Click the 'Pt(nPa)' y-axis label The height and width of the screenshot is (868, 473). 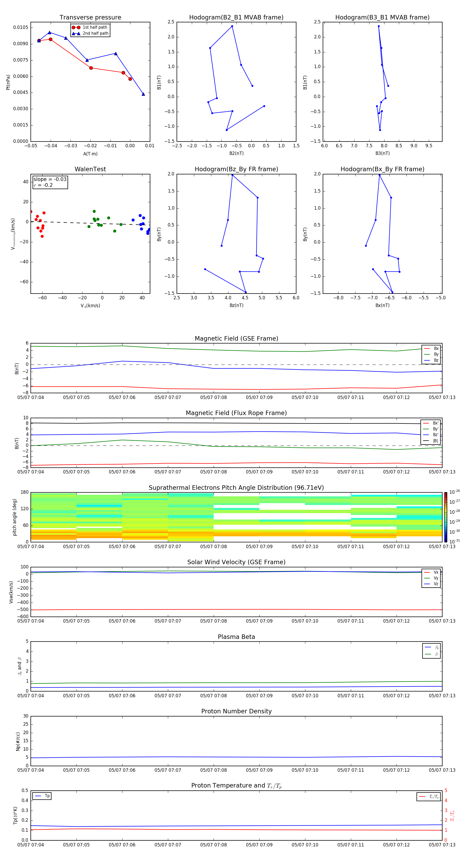[8, 82]
